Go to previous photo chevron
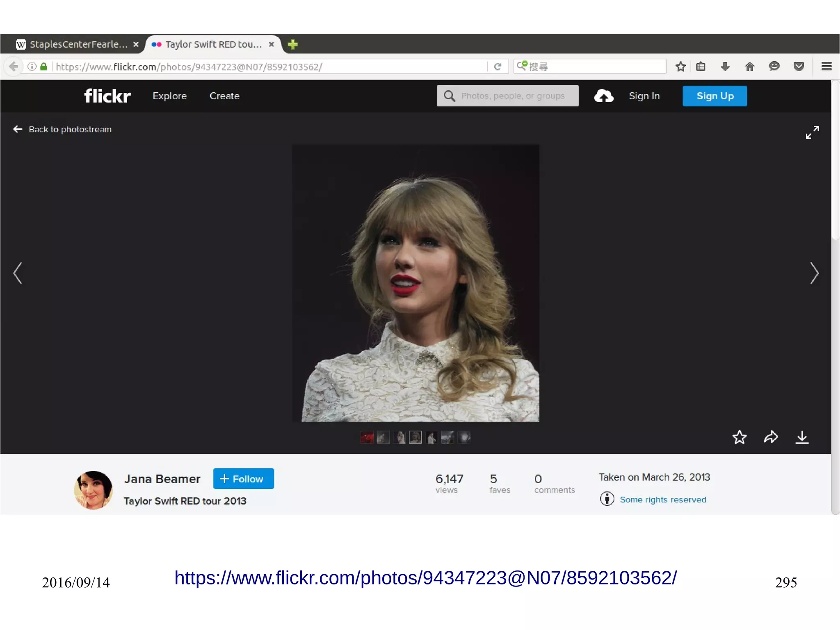 coord(18,273)
